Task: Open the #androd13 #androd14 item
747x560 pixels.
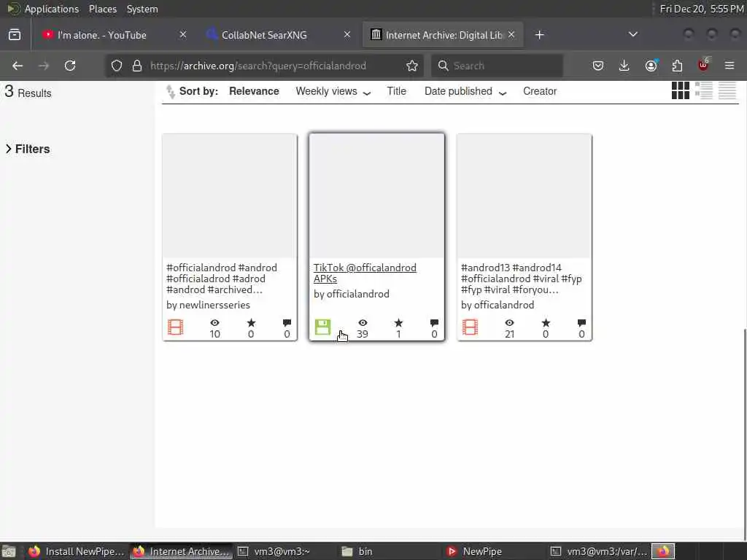Action: [x=521, y=278]
